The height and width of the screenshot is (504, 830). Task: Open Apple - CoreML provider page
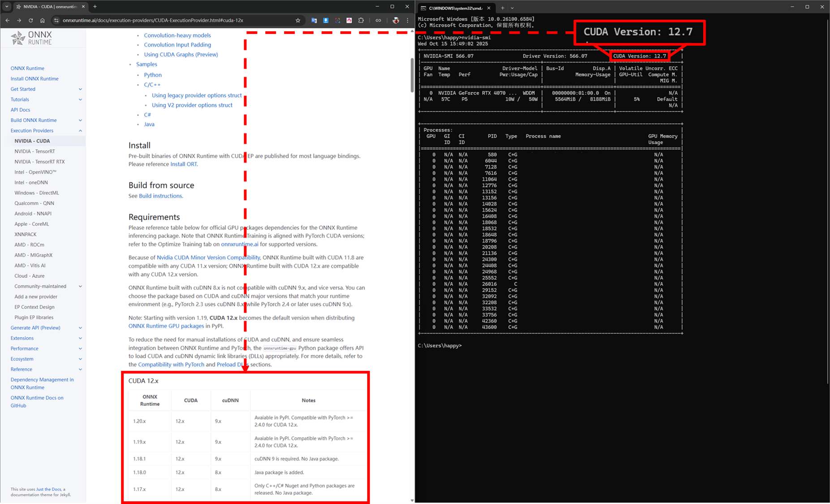click(x=32, y=224)
